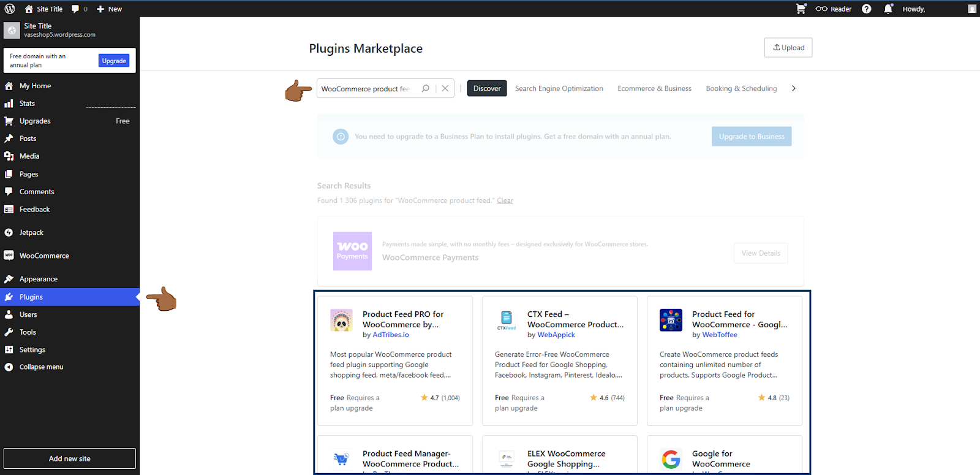Viewport: 980px width, 475px height.
Task: Open Feedback in sidebar
Action: click(70, 209)
